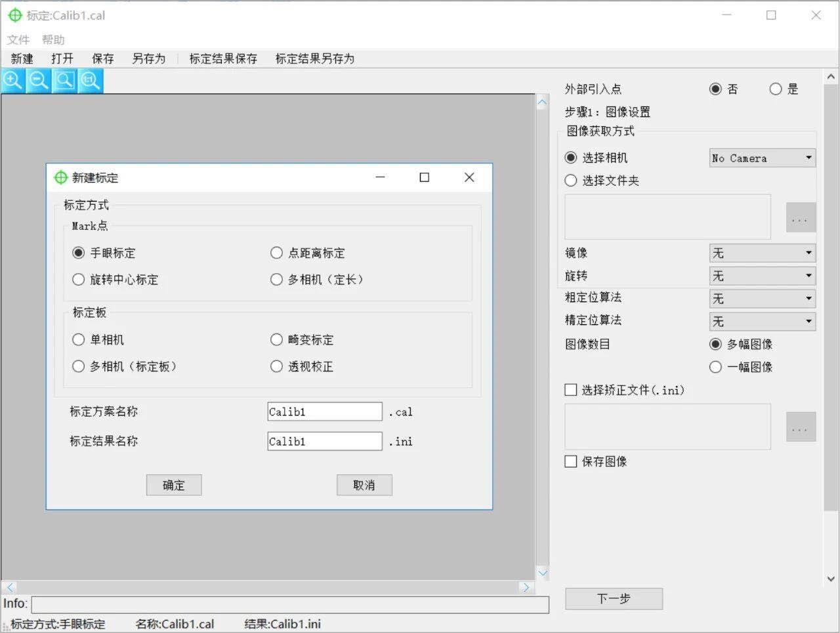Click the 标定方案名称 input field

tap(324, 412)
